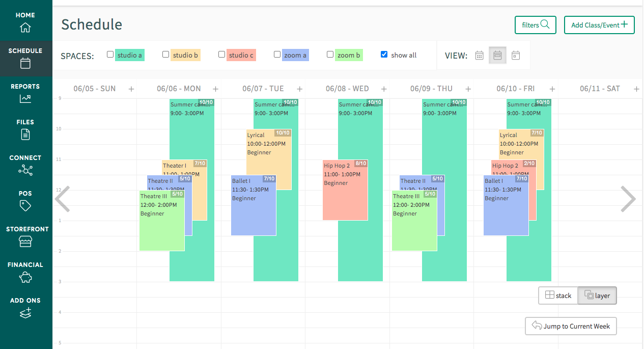This screenshot has width=644, height=349.
Task: Advance to next week with the right arrow
Action: [628, 199]
